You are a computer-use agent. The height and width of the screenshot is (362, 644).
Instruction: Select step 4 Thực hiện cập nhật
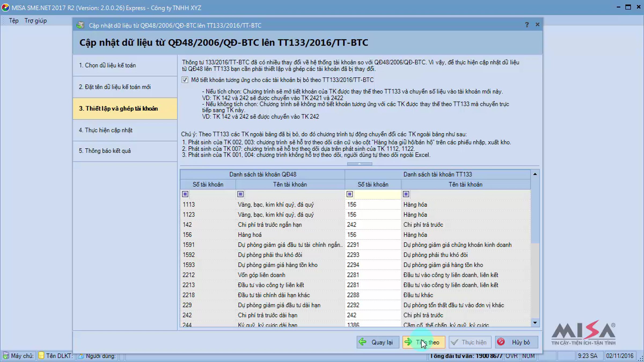tap(125, 130)
